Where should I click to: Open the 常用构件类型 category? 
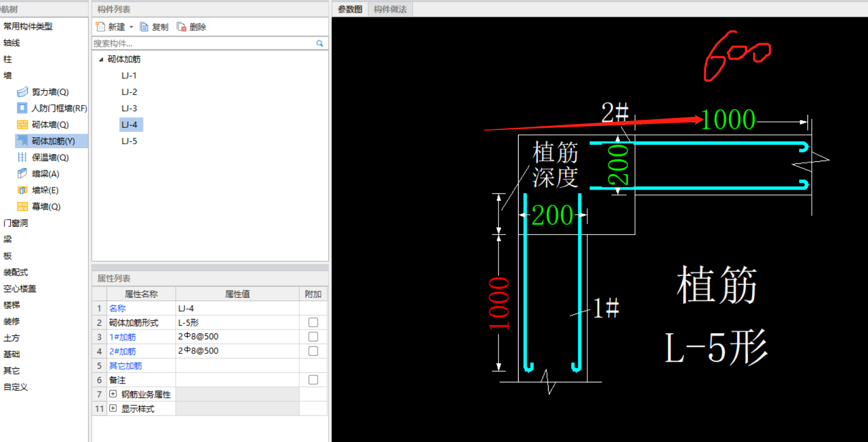click(28, 26)
